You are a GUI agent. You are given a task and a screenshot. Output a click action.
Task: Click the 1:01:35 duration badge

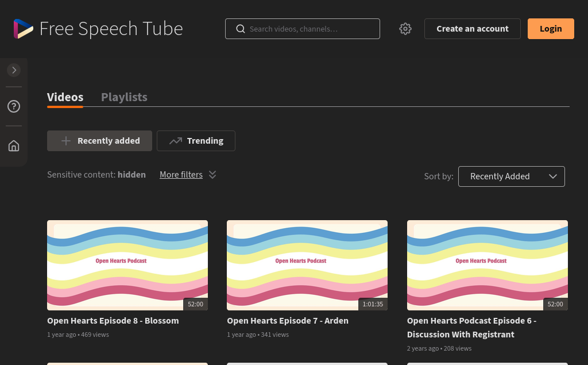(373, 304)
